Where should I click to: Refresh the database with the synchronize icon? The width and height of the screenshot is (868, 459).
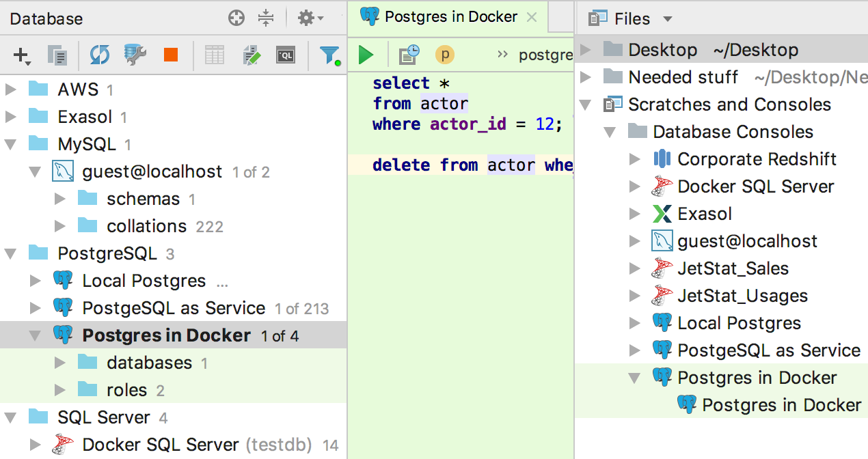(x=100, y=55)
